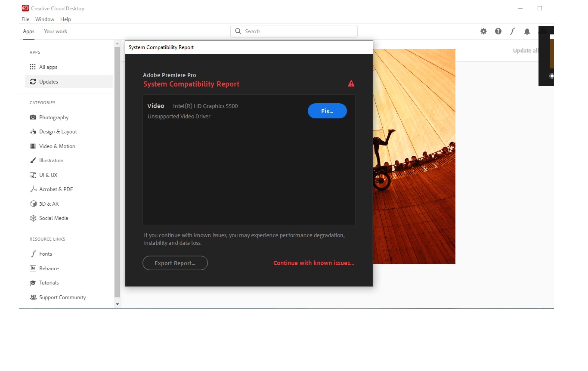Open the Updates section in sidebar
Image resolution: width=588 pixels, height=371 pixels.
point(49,81)
